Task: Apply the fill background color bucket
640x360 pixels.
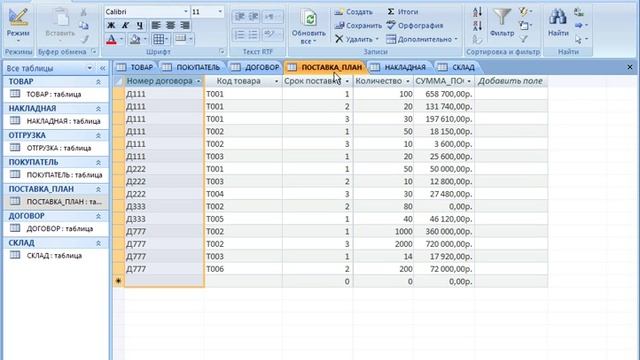Action: 135,40
